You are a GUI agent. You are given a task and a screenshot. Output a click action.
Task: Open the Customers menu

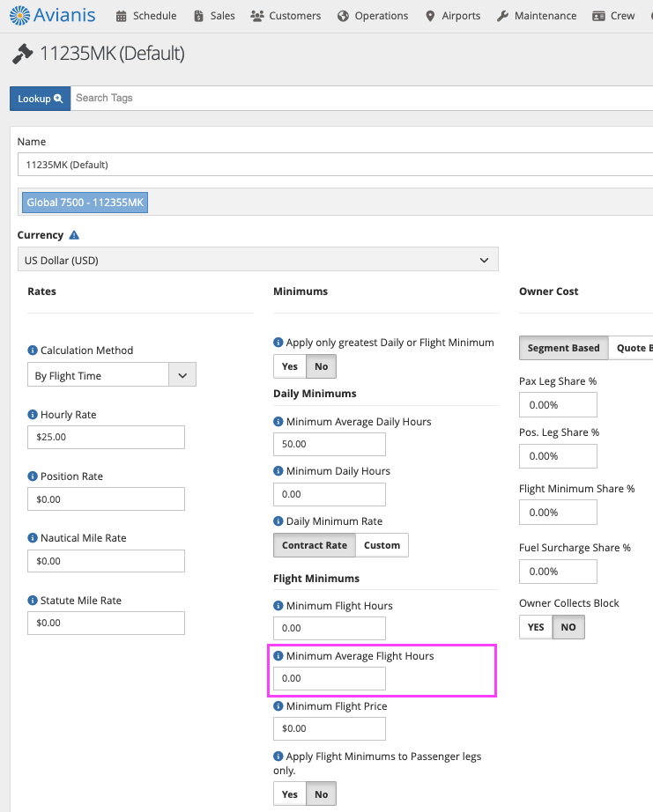[x=286, y=16]
